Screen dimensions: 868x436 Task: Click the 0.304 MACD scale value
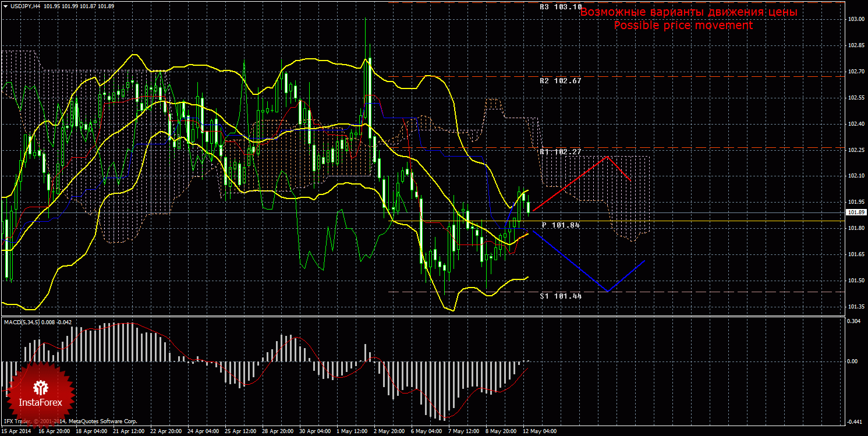click(854, 321)
